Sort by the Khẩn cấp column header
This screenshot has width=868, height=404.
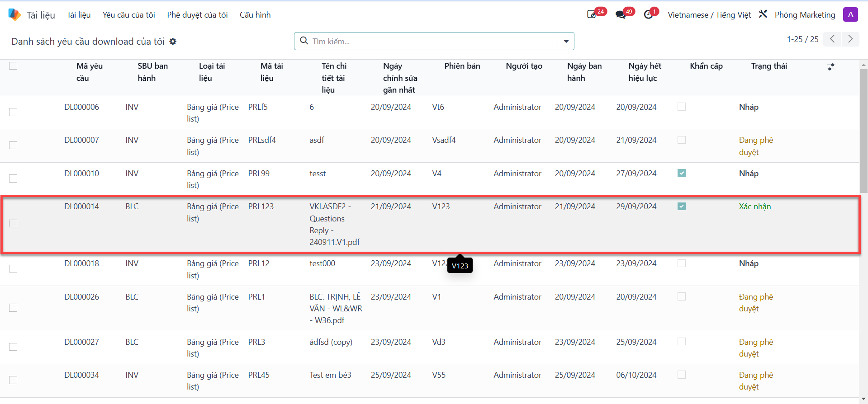(x=706, y=66)
